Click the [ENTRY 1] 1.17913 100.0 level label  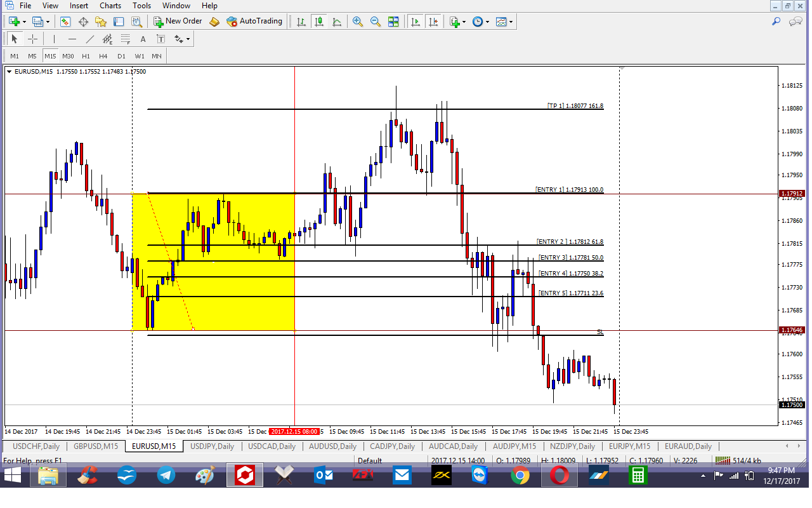coord(570,190)
